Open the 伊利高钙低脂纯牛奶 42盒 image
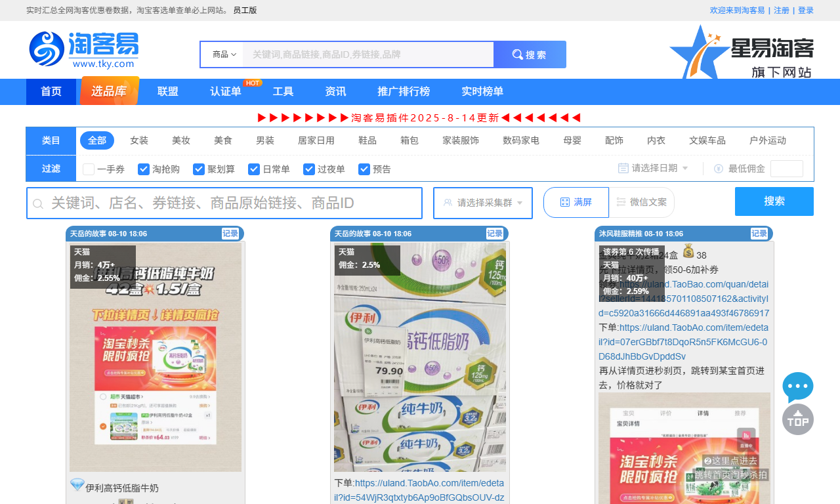This screenshot has width=840, height=504. (x=156, y=358)
